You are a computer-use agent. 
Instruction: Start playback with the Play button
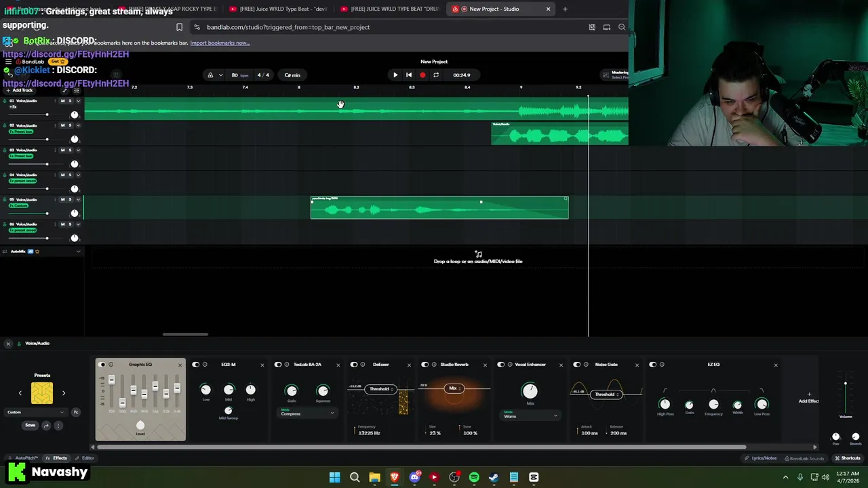[395, 75]
